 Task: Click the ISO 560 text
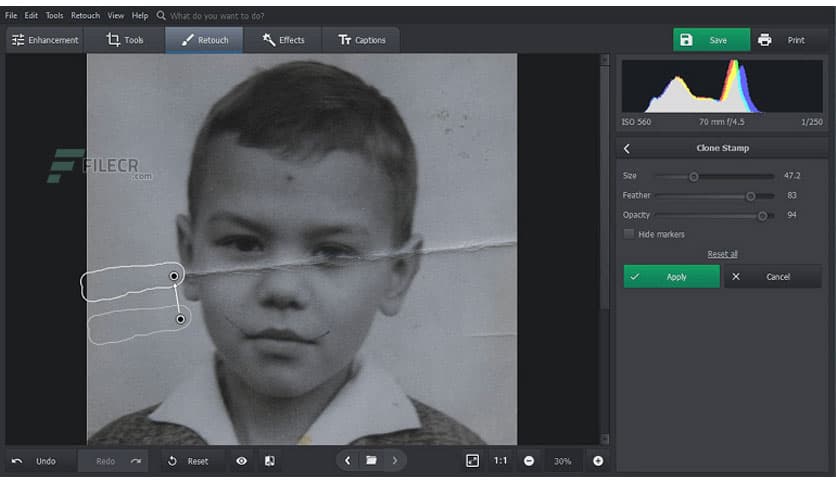pos(636,122)
